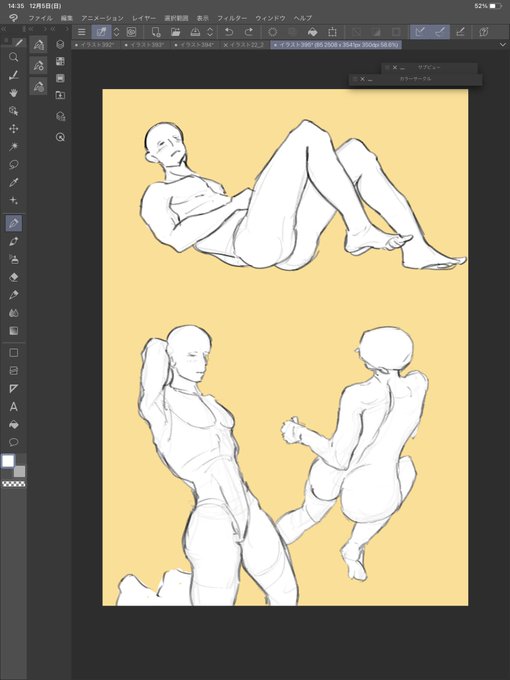Select the Ruler triangle tool
The height and width of the screenshot is (680, 510).
(x=13, y=389)
